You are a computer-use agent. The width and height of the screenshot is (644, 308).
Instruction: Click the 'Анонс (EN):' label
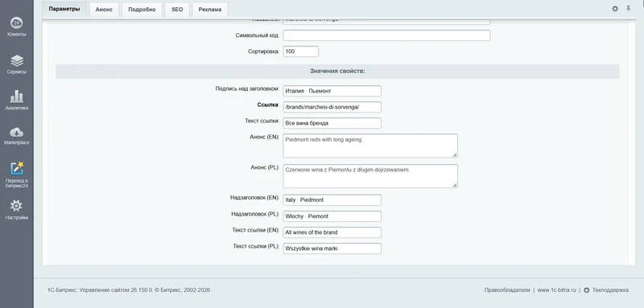point(265,137)
